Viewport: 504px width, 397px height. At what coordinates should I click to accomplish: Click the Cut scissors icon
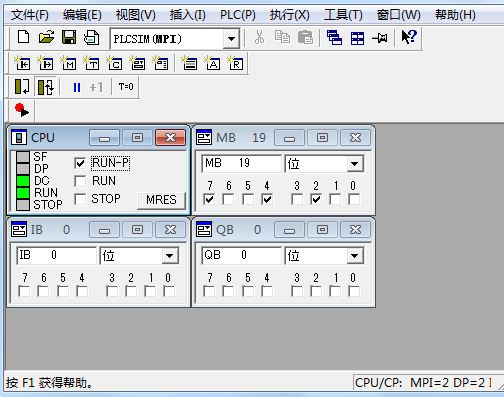tap(259, 37)
